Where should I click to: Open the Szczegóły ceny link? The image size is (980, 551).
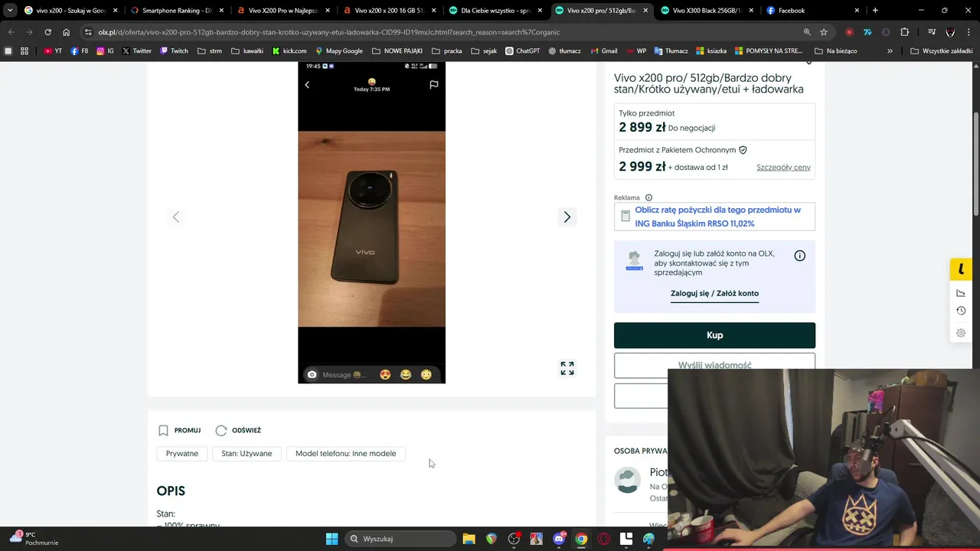pyautogui.click(x=783, y=167)
